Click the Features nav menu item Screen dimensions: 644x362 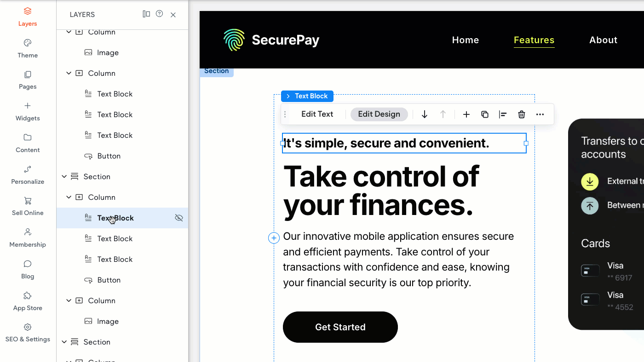(534, 40)
